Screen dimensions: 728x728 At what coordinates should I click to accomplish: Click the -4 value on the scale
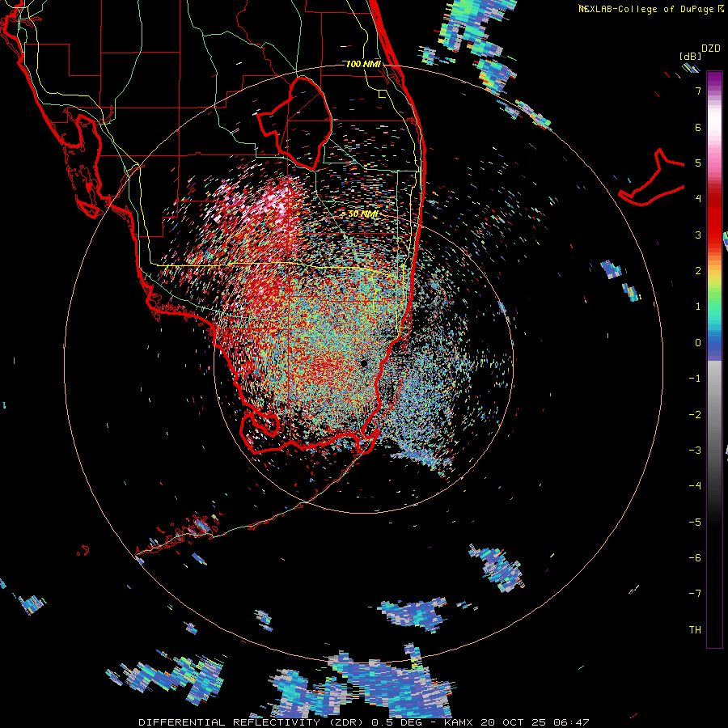695,485
